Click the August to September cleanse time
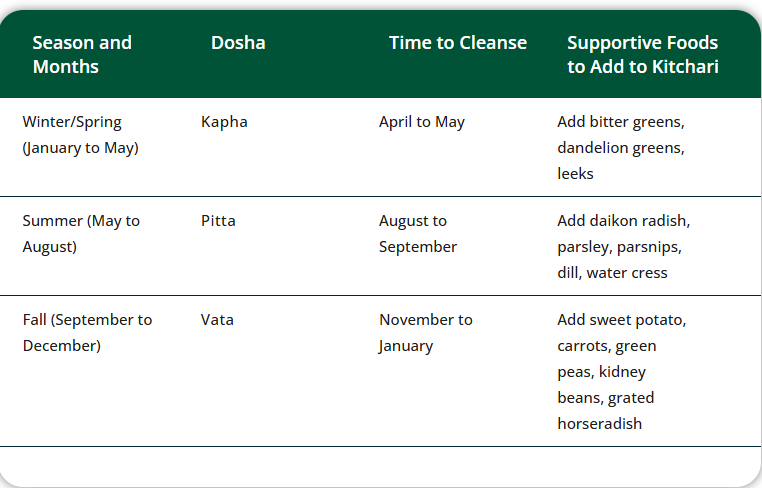 [x=417, y=233]
